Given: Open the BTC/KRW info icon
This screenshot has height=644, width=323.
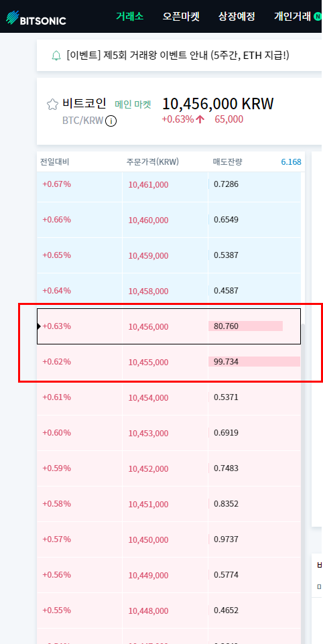Looking at the screenshot, I should pyautogui.click(x=111, y=121).
